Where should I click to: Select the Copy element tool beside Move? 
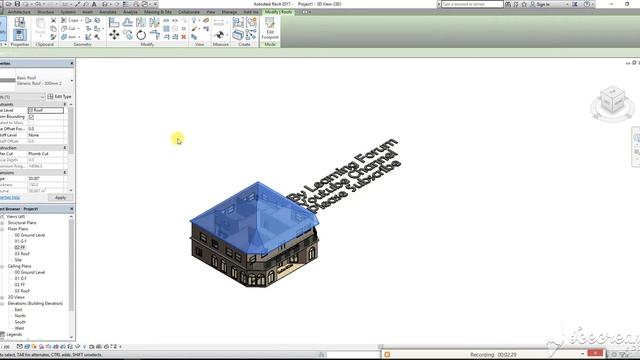pyautogui.click(x=128, y=35)
